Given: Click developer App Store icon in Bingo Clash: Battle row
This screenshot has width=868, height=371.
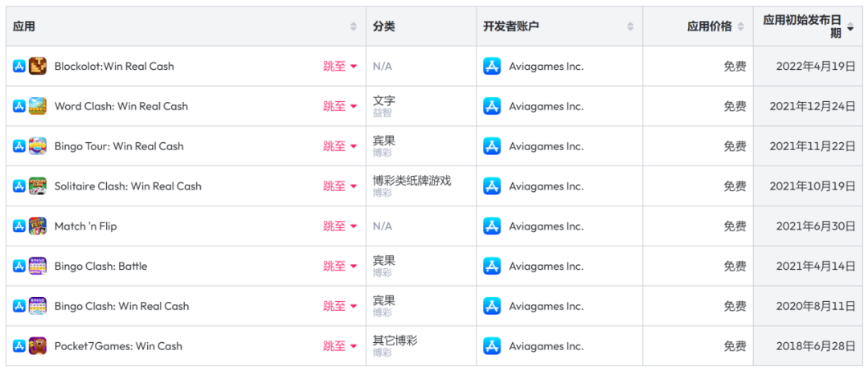Looking at the screenshot, I should point(492,266).
